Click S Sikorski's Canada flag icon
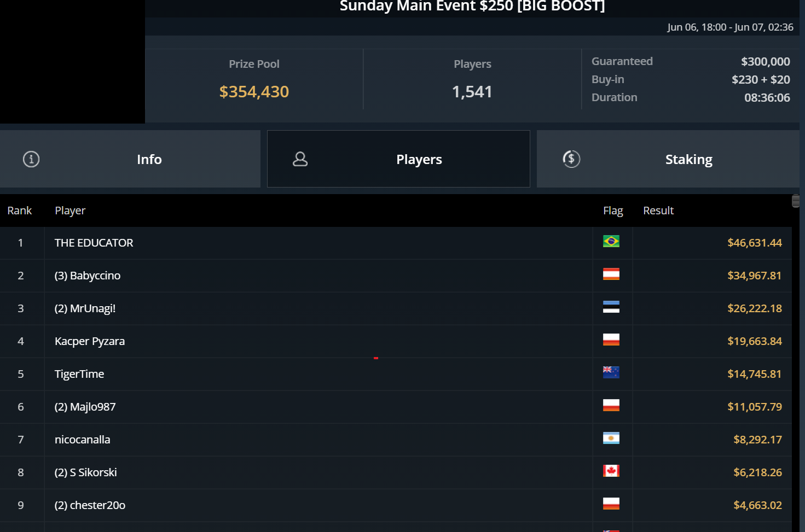 [x=611, y=471]
